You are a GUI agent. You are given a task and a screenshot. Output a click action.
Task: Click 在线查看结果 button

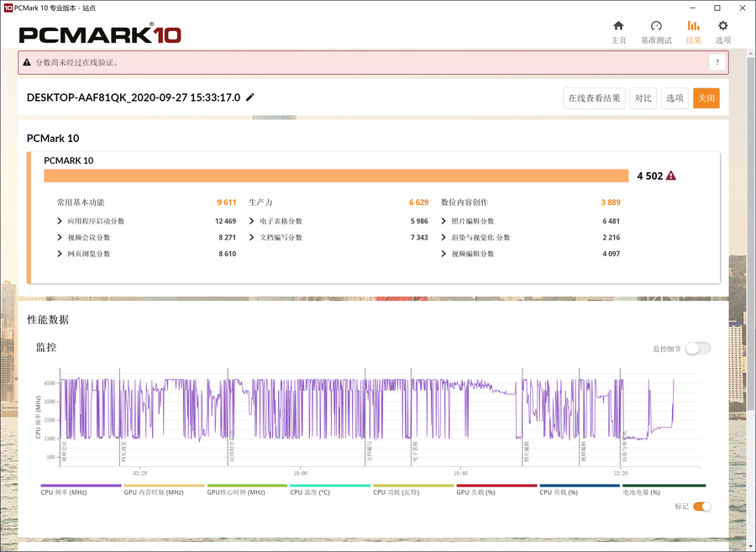pos(594,98)
